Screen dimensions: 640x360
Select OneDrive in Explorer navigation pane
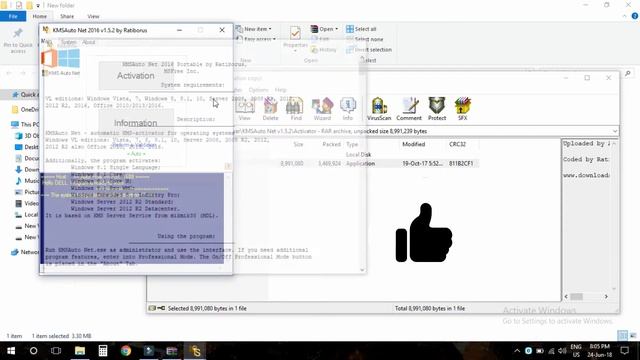(x=24, y=109)
